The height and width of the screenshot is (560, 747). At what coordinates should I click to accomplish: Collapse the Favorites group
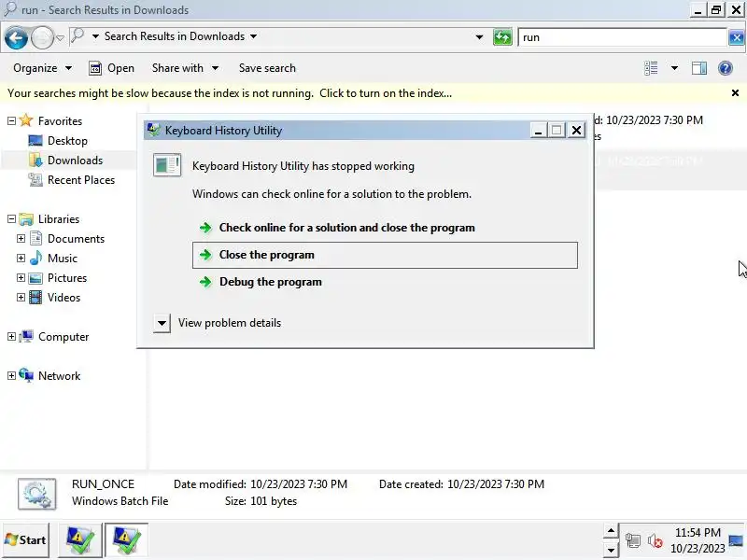click(x=11, y=121)
